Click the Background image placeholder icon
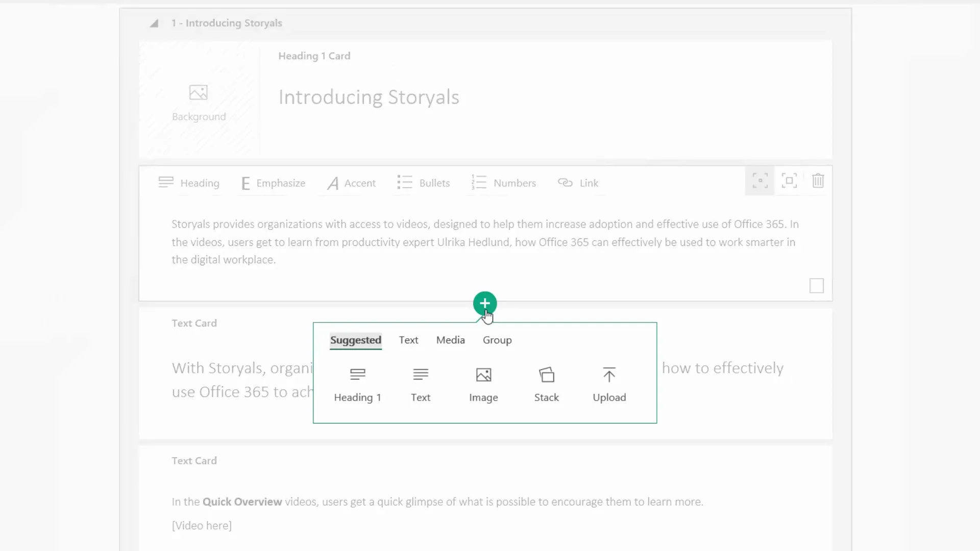The image size is (980, 551). pyautogui.click(x=199, y=92)
